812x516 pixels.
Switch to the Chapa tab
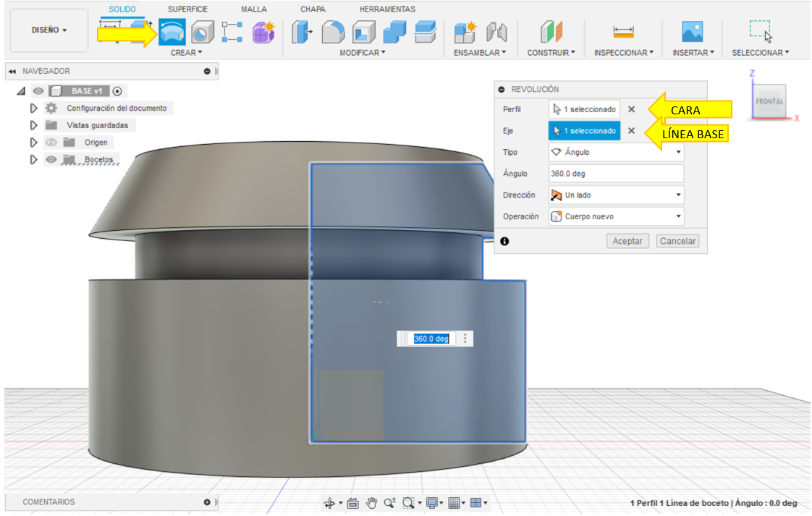click(x=313, y=9)
